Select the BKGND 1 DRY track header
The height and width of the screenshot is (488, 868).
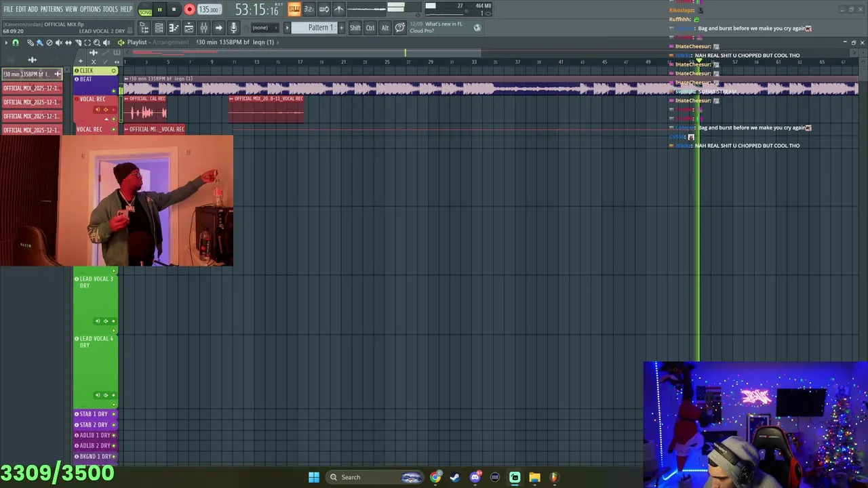tap(95, 456)
